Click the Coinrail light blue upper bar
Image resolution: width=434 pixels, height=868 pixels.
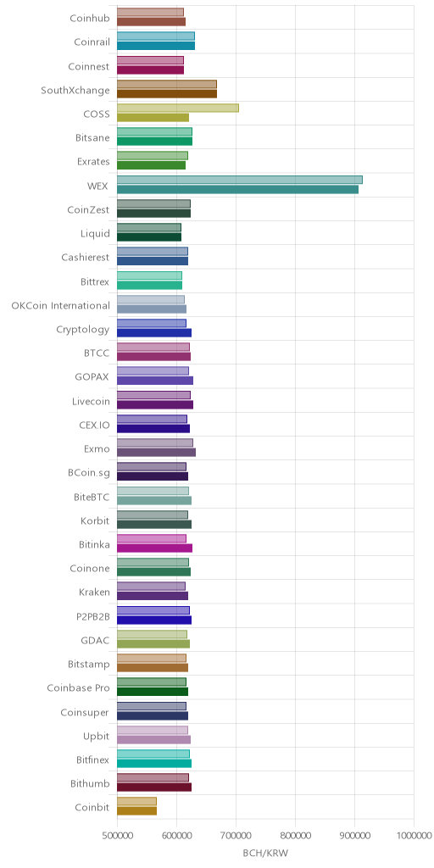click(x=156, y=36)
